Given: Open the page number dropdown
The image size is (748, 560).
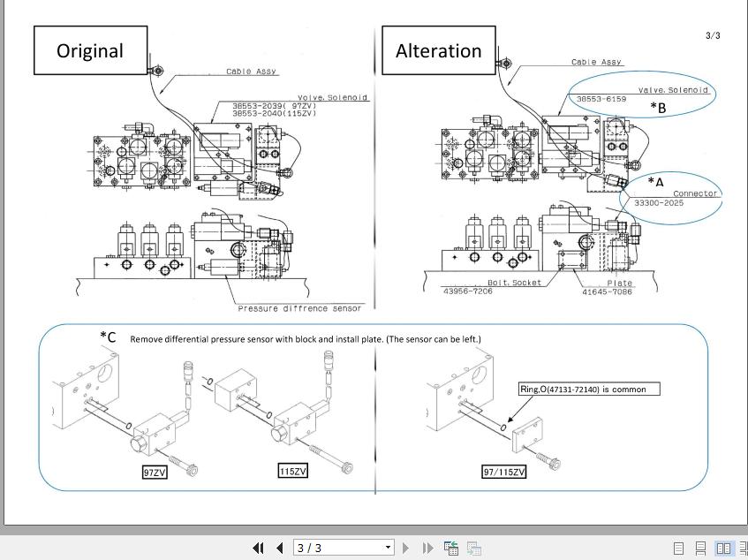Looking at the screenshot, I should point(387,548).
